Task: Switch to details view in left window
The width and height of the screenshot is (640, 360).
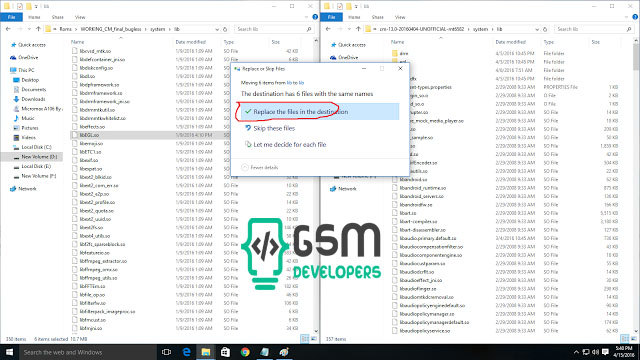Action: [305, 339]
